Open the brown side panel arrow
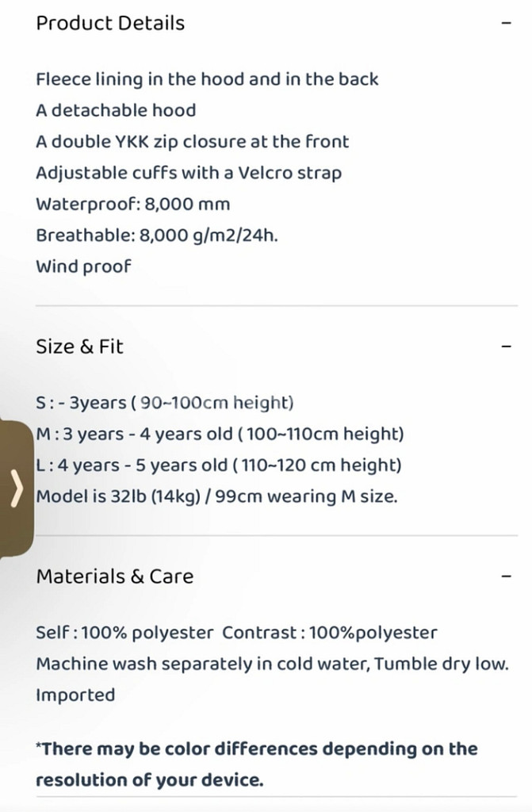532x812 pixels. pyautogui.click(x=17, y=488)
